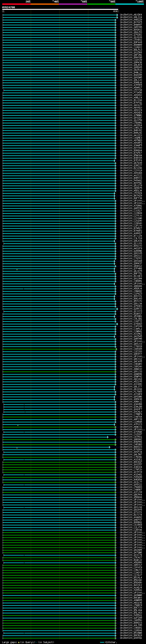Click the arrowhead ending the C6TMX1 alignment bar
Image resolution: width=146 pixels, height=644 pixels.
point(108,437)
